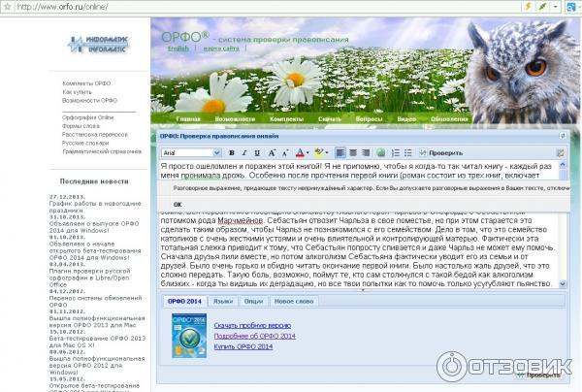Image resolution: width=582 pixels, height=392 pixels.
Task: Open Орфография Online in left sidebar
Action: point(87,117)
